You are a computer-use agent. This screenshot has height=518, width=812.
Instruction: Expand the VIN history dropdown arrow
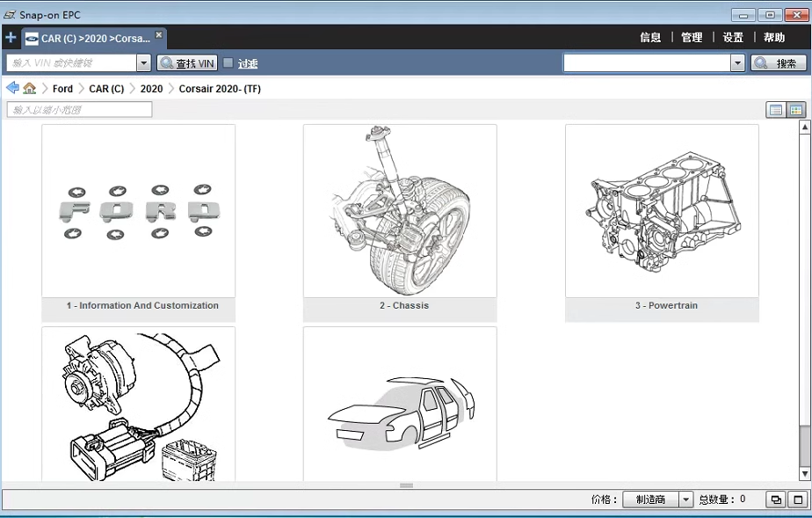(144, 63)
